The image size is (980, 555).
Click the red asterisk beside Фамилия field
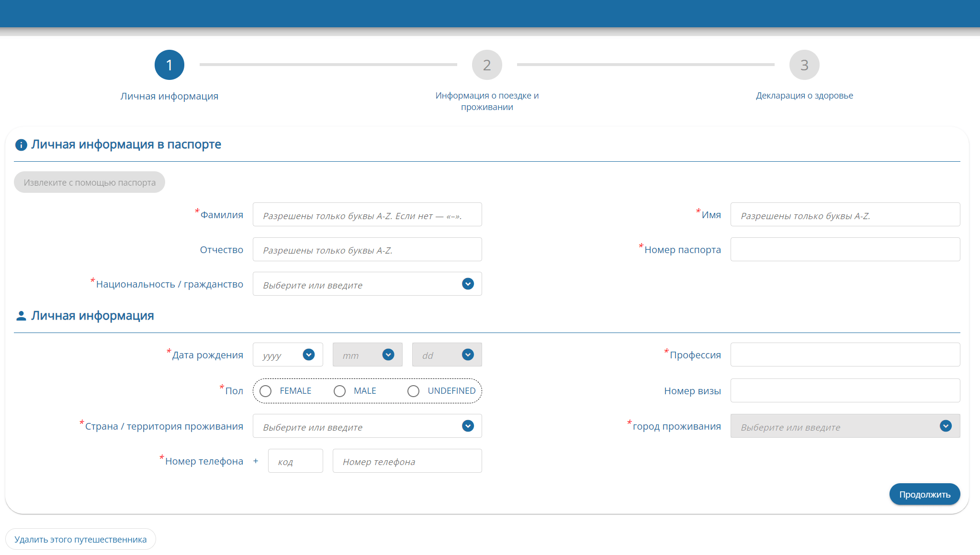(196, 211)
